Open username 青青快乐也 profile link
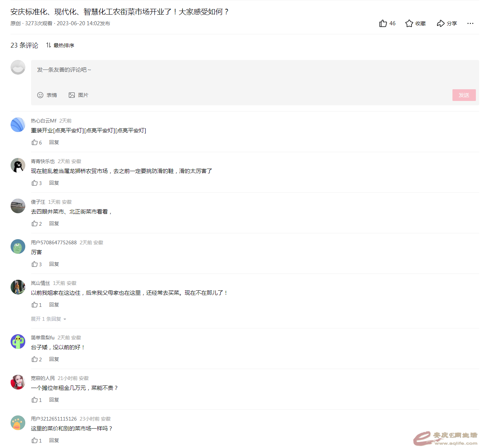Image resolution: width=481 pixels, height=448 pixels. [x=43, y=161]
